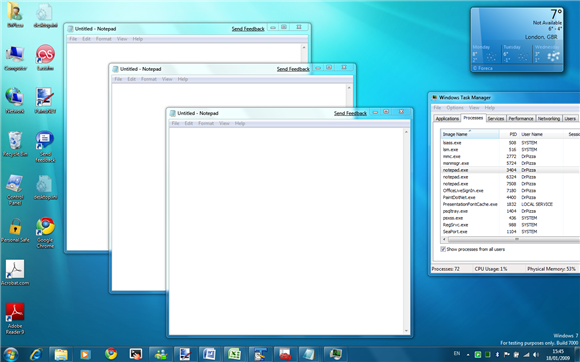Select the OfficeLiveSignIn.exe process row

point(510,190)
